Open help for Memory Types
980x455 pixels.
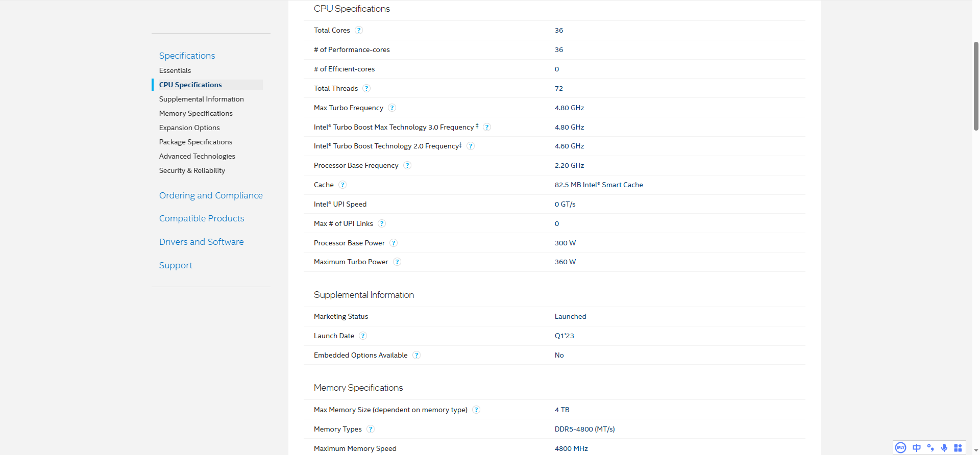pos(371,429)
